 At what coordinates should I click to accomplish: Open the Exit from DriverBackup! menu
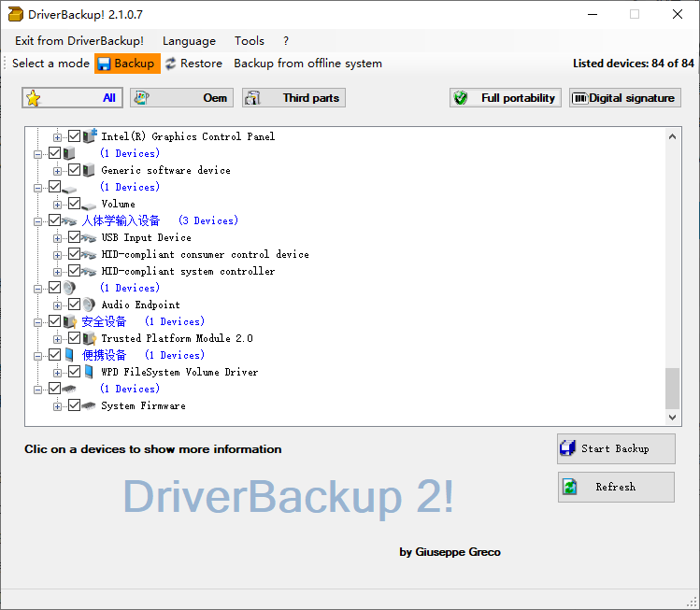tap(79, 41)
